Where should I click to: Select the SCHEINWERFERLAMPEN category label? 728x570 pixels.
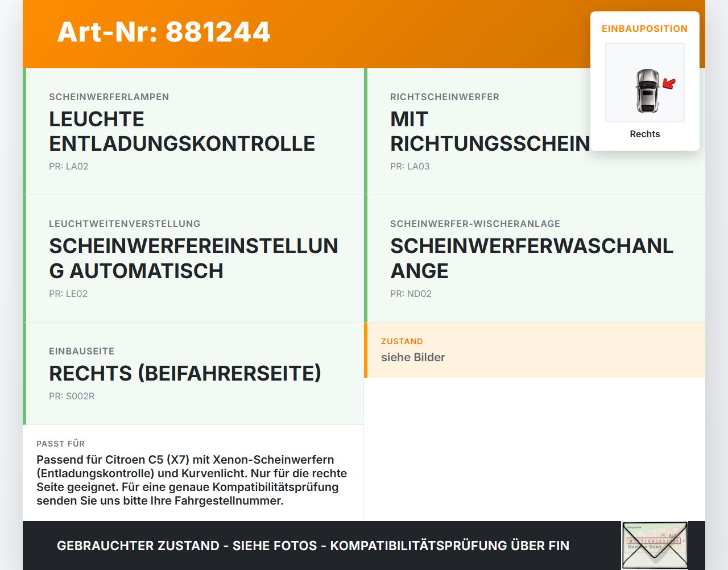click(109, 97)
